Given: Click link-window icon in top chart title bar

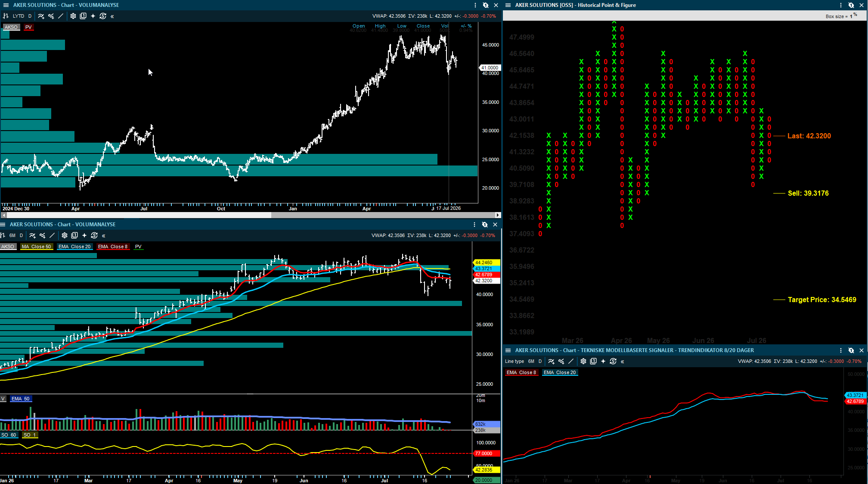Looking at the screenshot, I should click(486, 5).
